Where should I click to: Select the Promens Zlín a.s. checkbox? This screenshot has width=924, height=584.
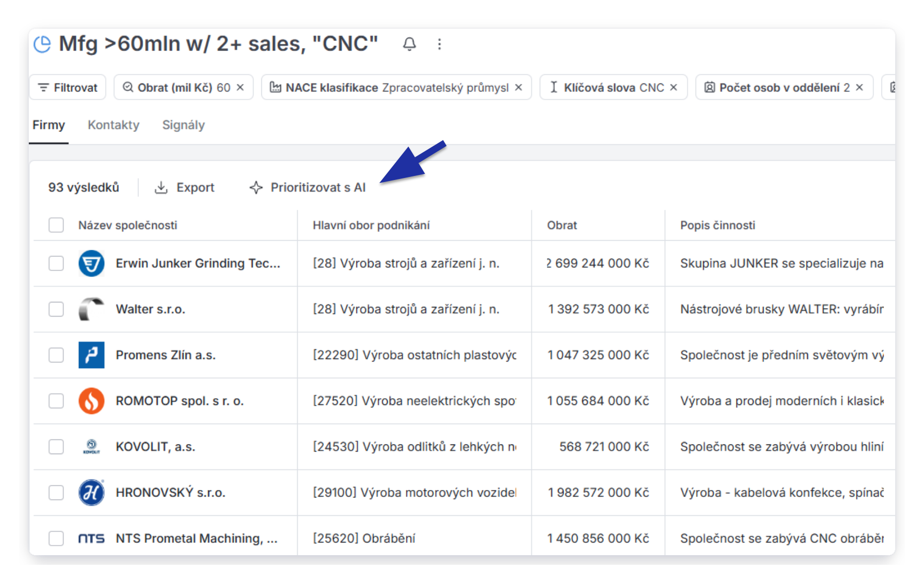point(56,355)
